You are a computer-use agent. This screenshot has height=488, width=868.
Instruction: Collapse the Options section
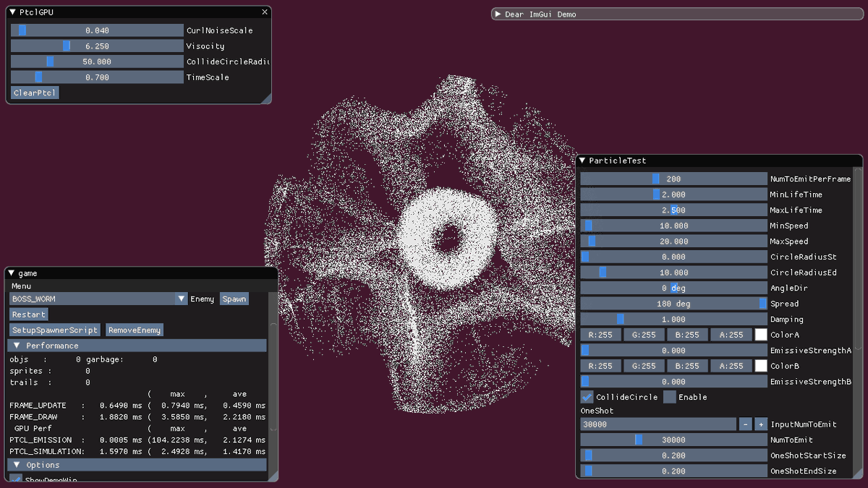[137, 465]
